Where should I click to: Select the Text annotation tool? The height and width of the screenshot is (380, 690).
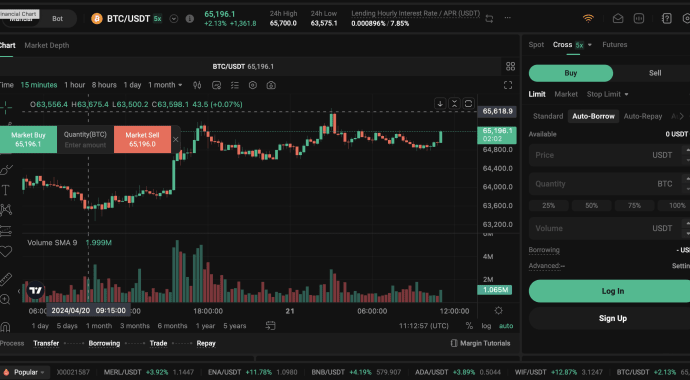pyautogui.click(x=5, y=190)
